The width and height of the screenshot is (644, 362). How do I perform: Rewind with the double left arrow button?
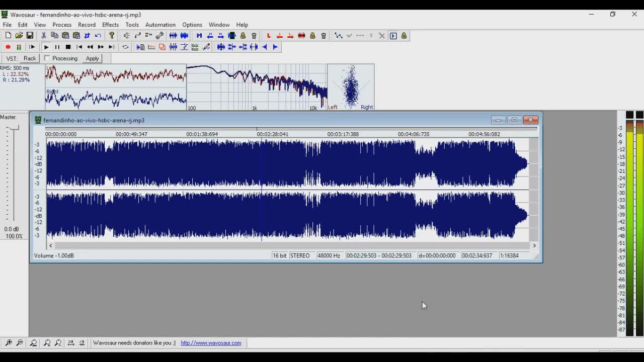tap(90, 47)
